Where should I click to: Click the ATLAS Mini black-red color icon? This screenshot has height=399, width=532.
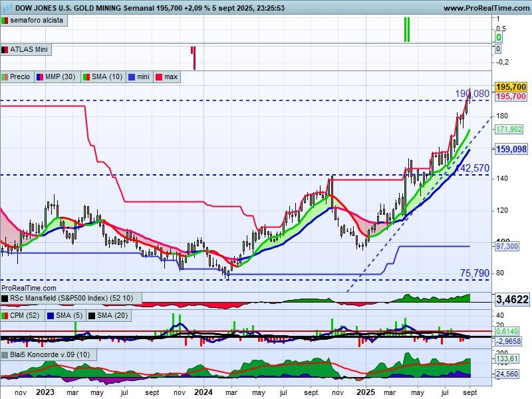(x=5, y=50)
